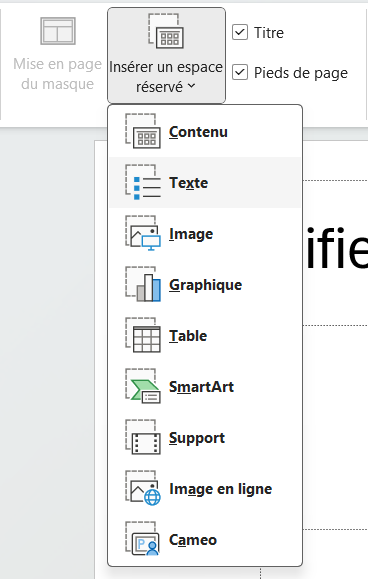
Task: Click the Titre label text
Action: (269, 33)
